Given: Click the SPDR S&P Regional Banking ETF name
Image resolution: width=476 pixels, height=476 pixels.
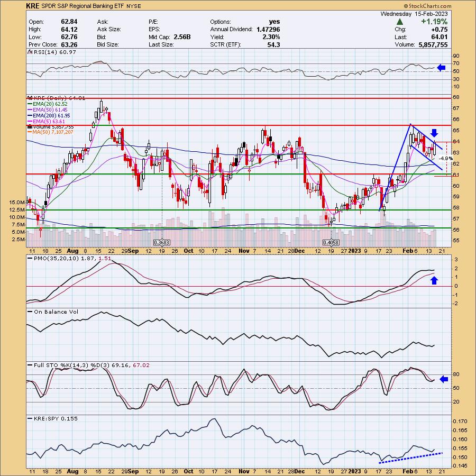Looking at the screenshot, I should pos(83,6).
